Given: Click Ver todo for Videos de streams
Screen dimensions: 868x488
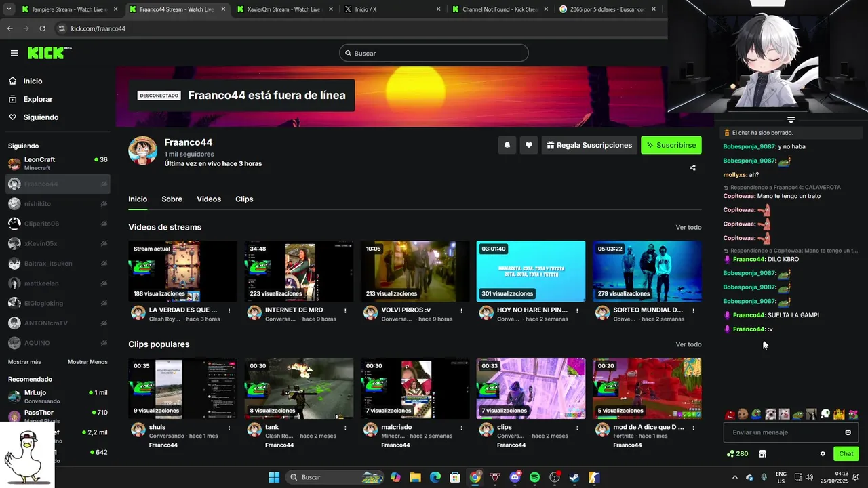Looking at the screenshot, I should (x=688, y=227).
